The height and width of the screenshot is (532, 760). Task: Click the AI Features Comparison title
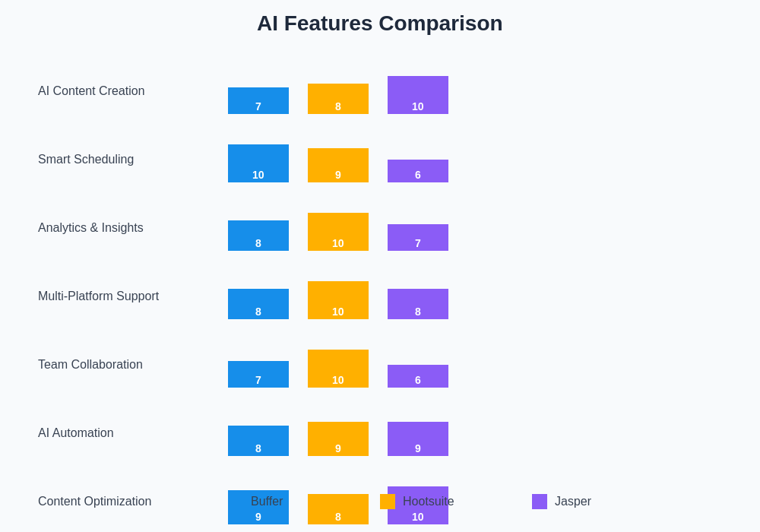pos(379,24)
